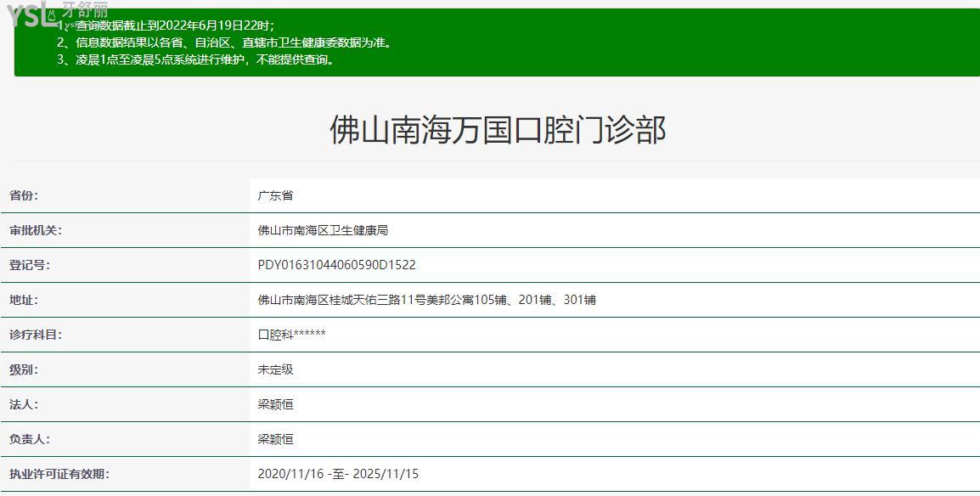
Task: Select the value 未定级
Action: (x=275, y=369)
